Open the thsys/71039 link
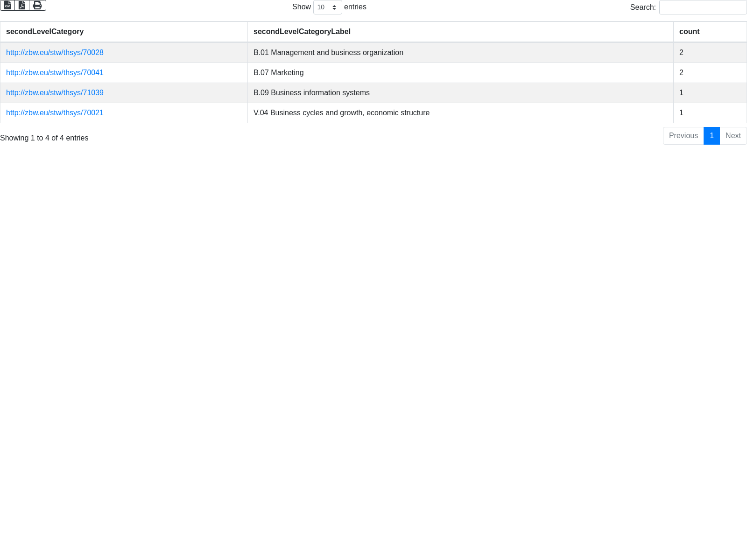Image resolution: width=747 pixels, height=560 pixels. point(55,93)
